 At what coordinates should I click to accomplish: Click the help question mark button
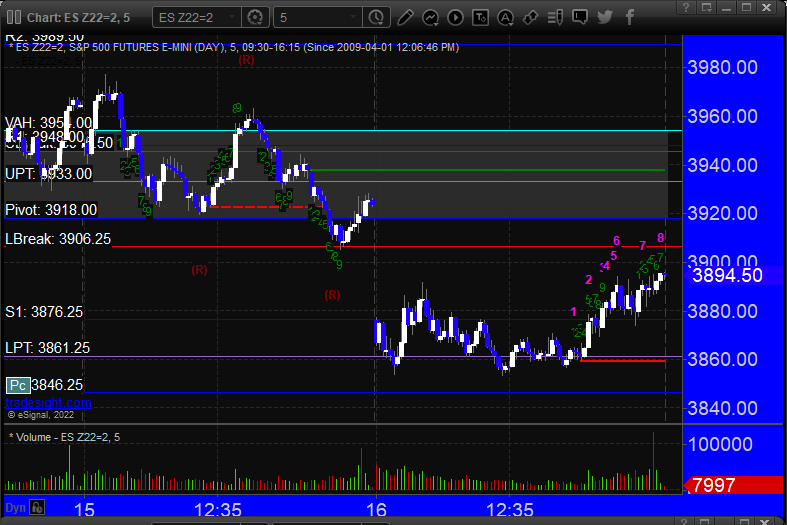click(686, 7)
